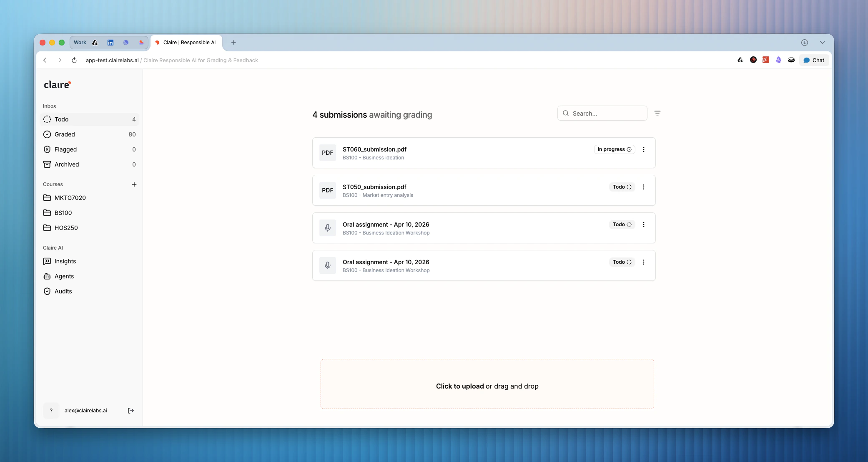The height and width of the screenshot is (462, 868).
Task: Open Chat panel in browser toolbar
Action: tap(814, 60)
